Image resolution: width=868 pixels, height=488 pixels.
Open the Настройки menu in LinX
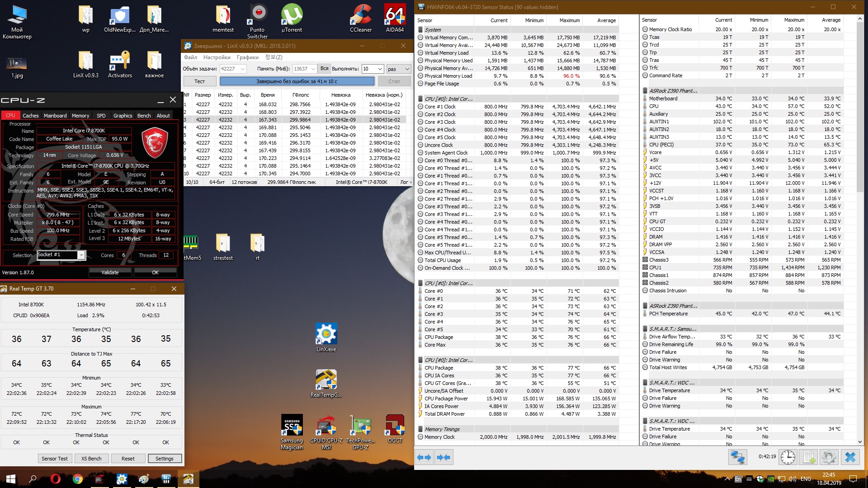(x=217, y=57)
